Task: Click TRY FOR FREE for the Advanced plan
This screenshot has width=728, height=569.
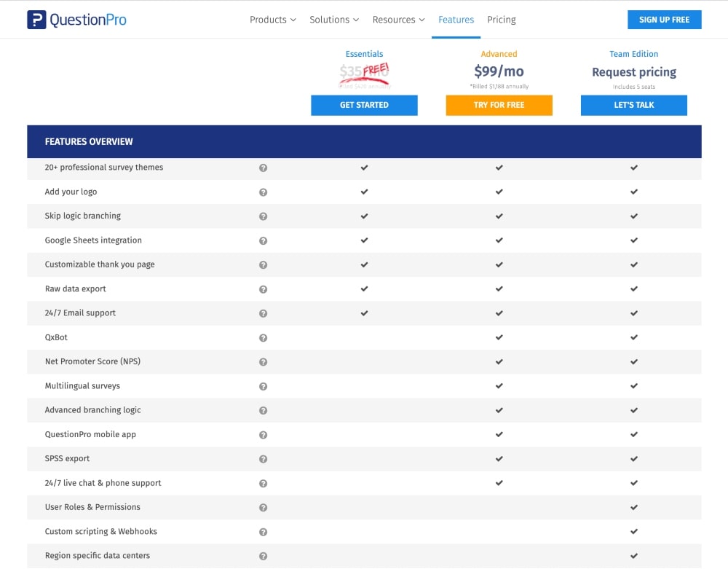Action: (x=499, y=105)
